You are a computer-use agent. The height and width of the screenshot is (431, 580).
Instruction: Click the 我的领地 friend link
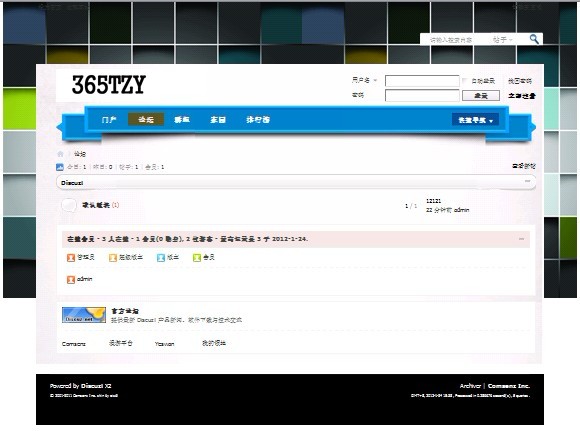tap(214, 343)
